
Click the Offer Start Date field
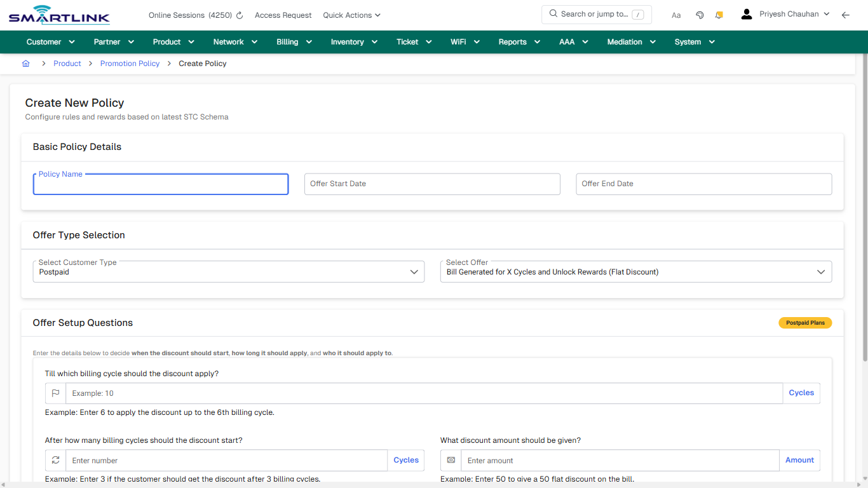click(432, 184)
